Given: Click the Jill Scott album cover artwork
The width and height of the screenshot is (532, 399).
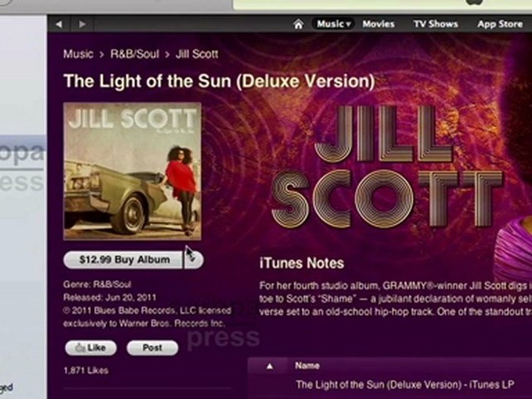Looking at the screenshot, I should point(132,171).
